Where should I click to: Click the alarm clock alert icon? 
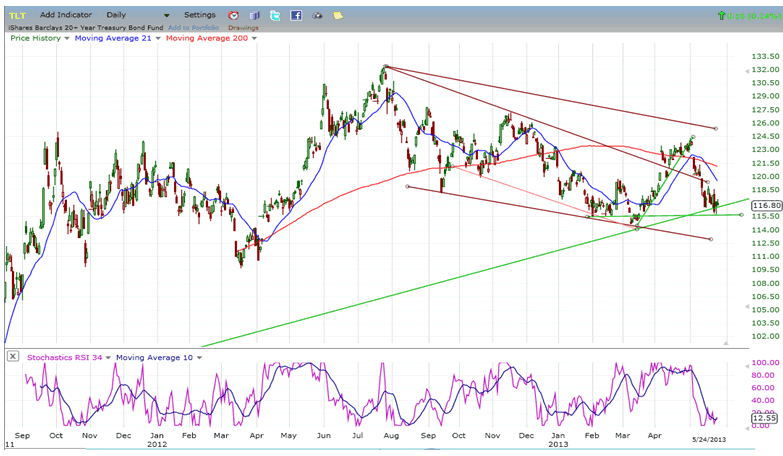(x=233, y=16)
